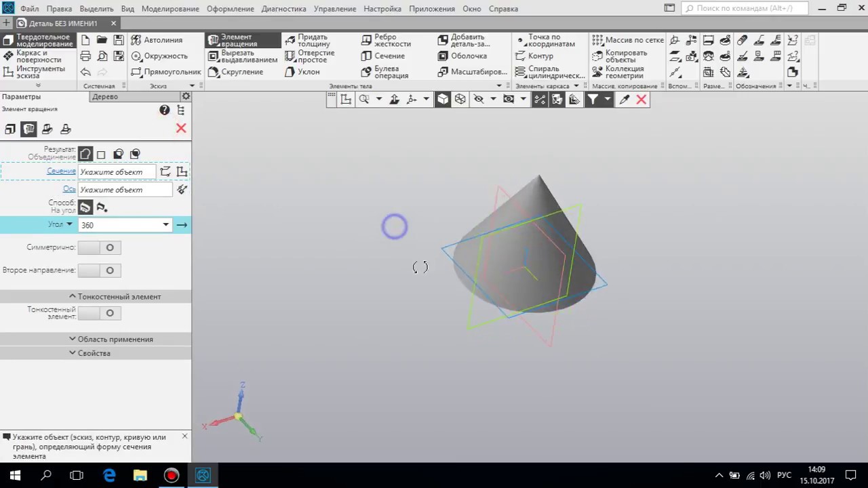The image size is (868, 488).
Task: Click the Сечение link
Action: click(61, 171)
